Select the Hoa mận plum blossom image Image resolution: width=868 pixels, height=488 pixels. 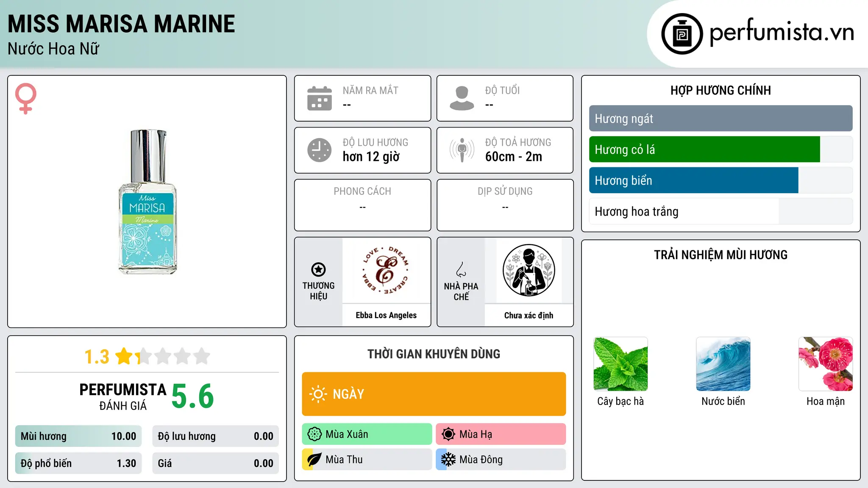tap(826, 364)
